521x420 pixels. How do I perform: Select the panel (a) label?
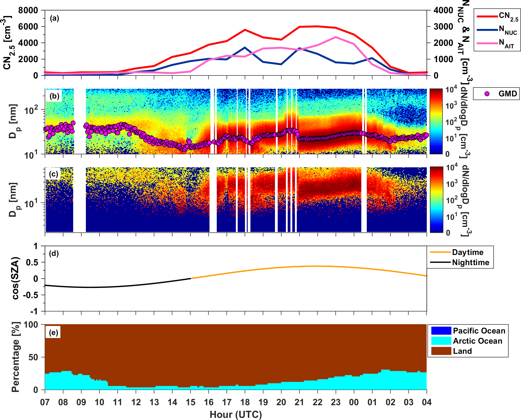[x=54, y=18]
